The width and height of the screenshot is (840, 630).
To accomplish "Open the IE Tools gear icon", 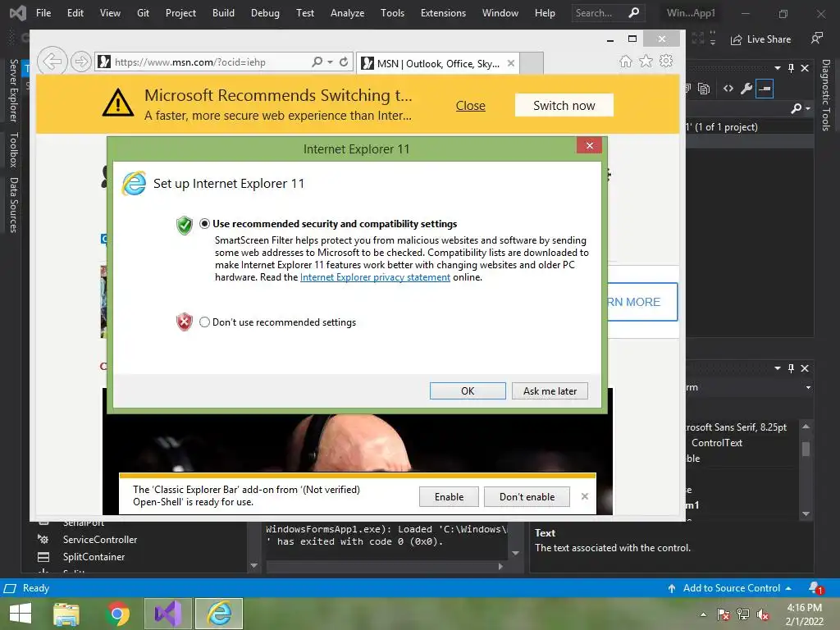I will coord(666,61).
